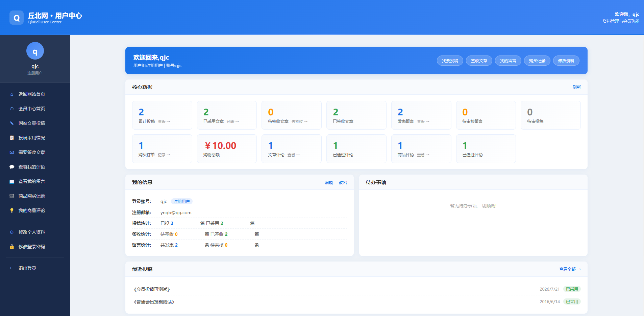The width and height of the screenshot is (644, 316).
Task: Click the speech bubble icon for 查看我的评论
Action: 12,167
